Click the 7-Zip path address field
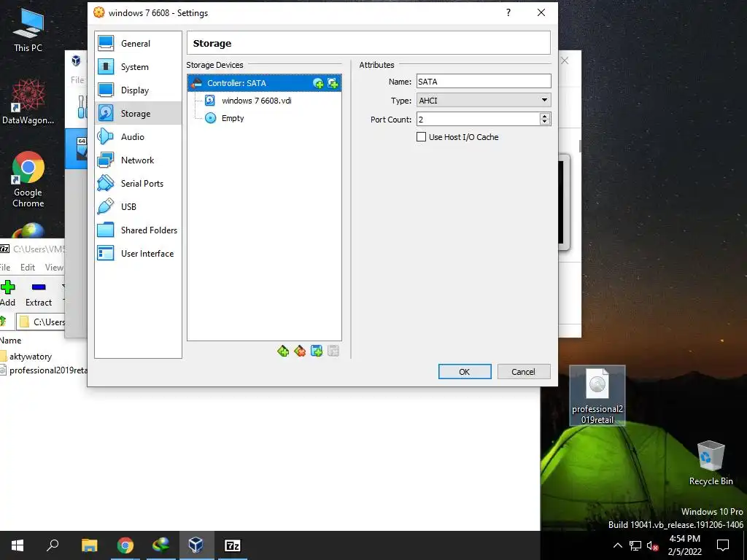The width and height of the screenshot is (747, 560). tap(41, 322)
